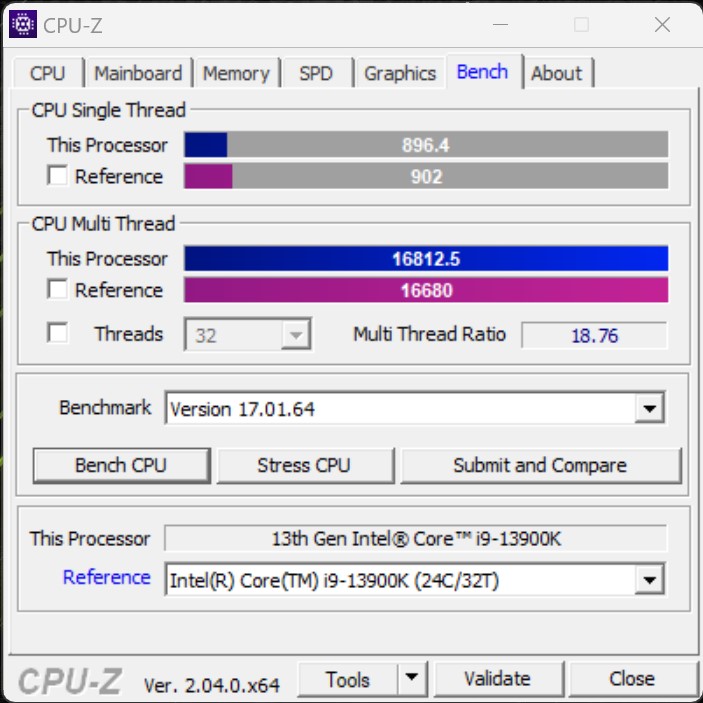Open the SPD tab
703x703 pixels.
pos(317,73)
